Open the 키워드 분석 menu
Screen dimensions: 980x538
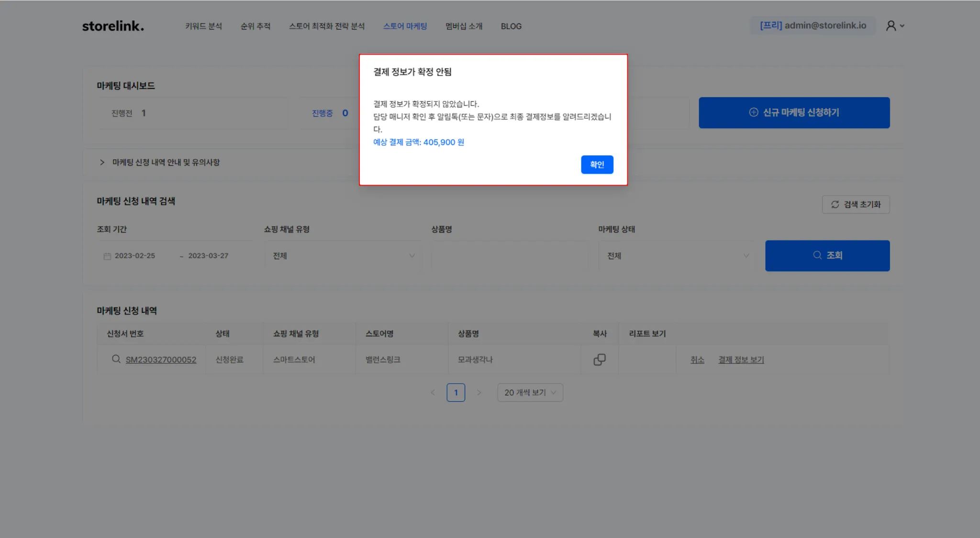point(203,26)
